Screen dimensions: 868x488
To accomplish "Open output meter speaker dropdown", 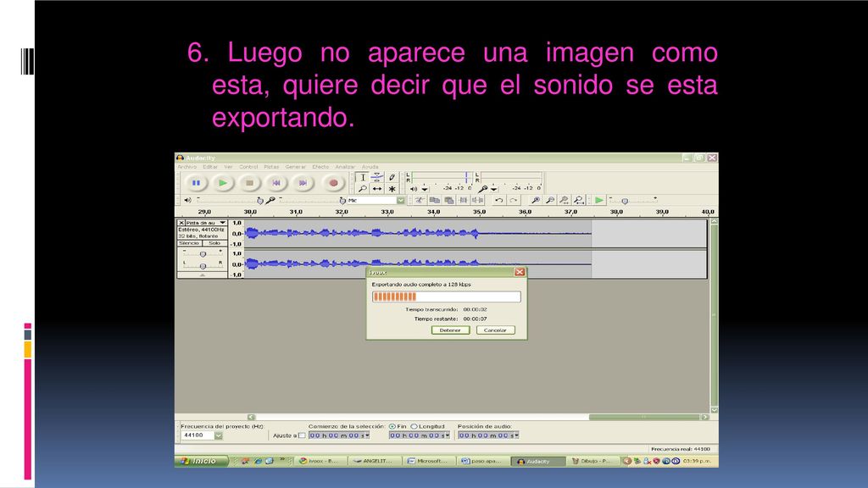I will point(425,189).
